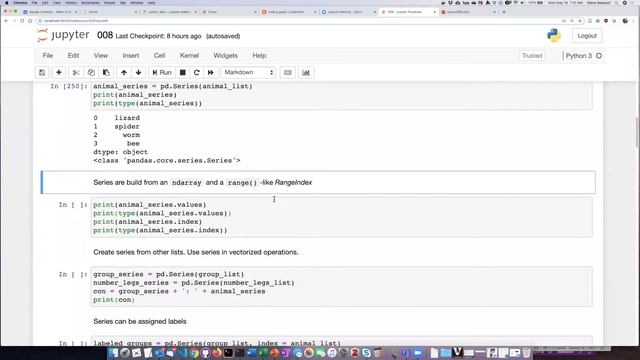The image size is (640, 360).
Task: Click the bar chart toolbar icon
Action: pyautogui.click(x=306, y=73)
